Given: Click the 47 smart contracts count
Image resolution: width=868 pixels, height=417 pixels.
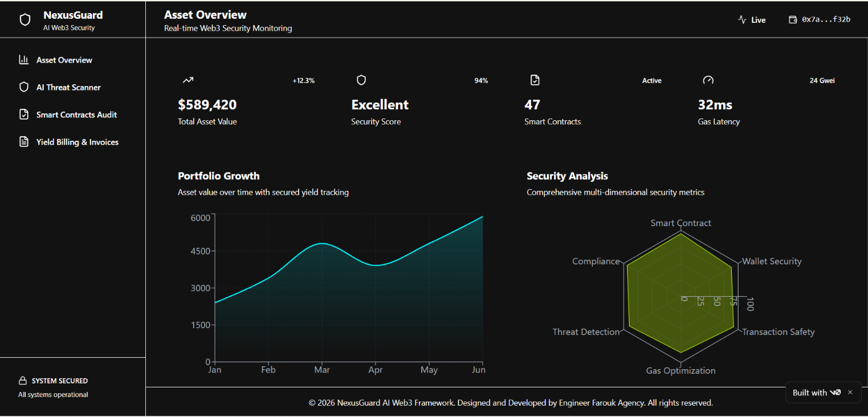Looking at the screenshot, I should [532, 105].
